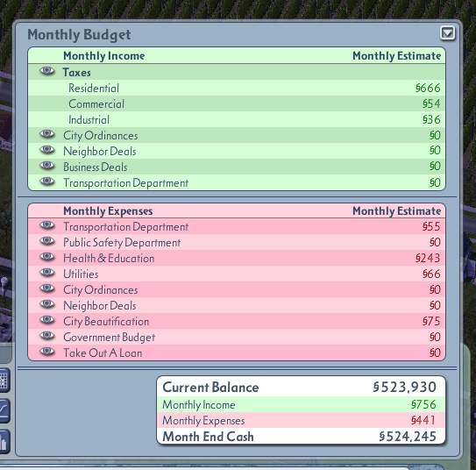Open Utilities eye icon
The height and width of the screenshot is (470, 476).
click(47, 273)
